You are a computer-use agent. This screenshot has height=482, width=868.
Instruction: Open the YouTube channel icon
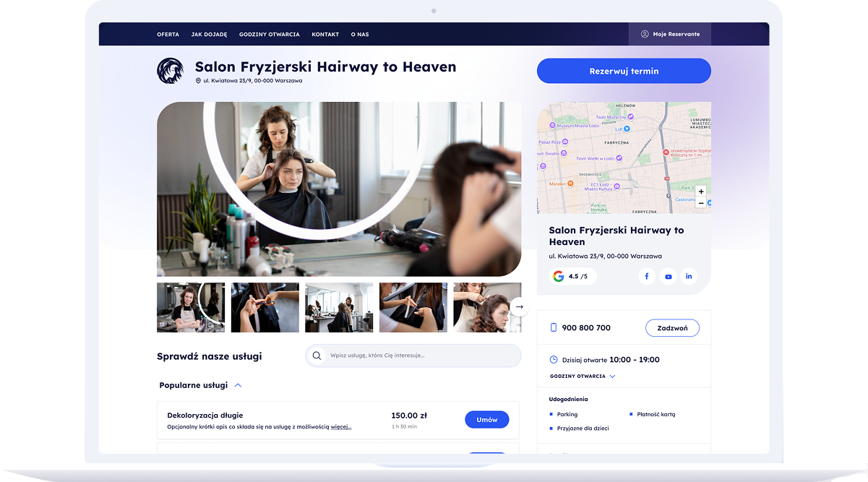tap(668, 276)
